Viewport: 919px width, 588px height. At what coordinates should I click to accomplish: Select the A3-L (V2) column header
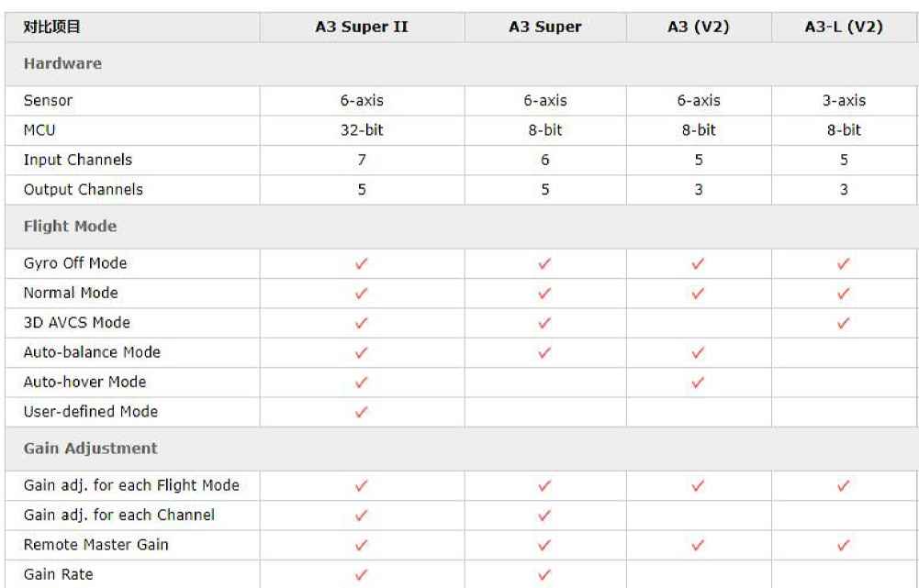pyautogui.click(x=844, y=28)
